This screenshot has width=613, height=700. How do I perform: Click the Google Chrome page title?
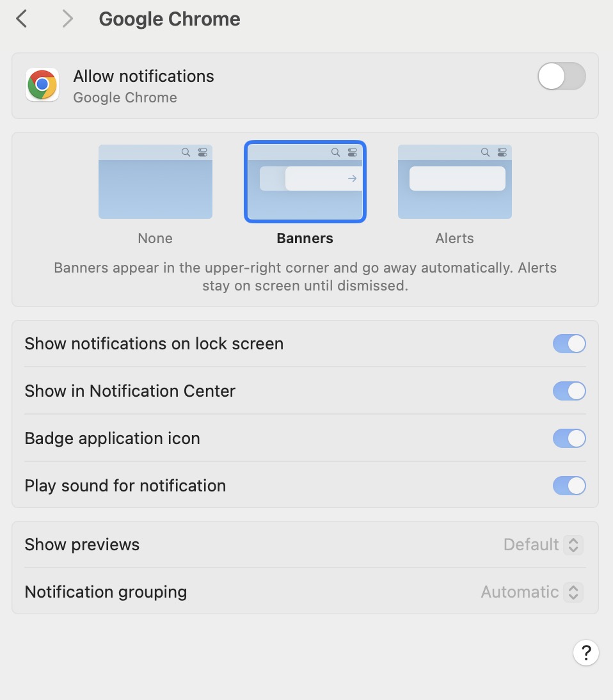170,19
